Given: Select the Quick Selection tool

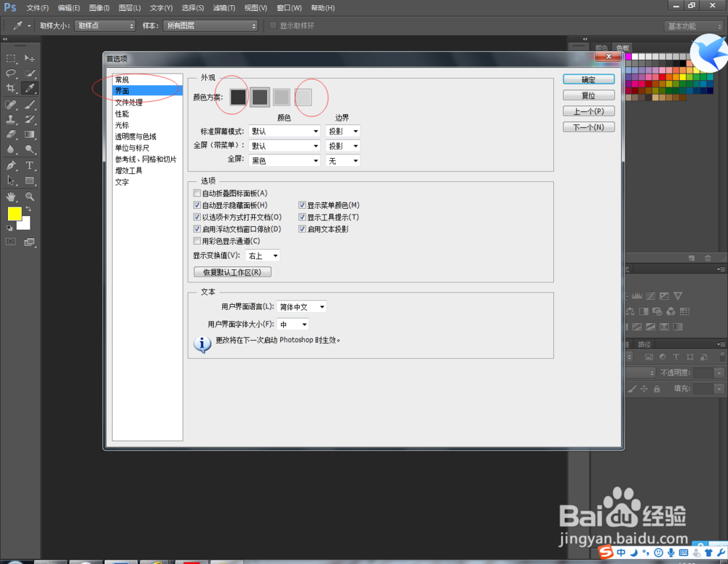Looking at the screenshot, I should coord(29,74).
